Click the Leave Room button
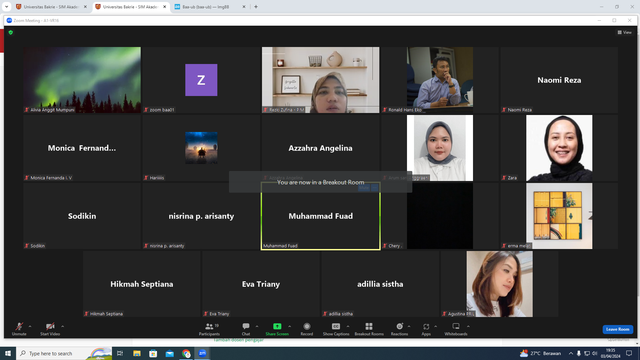Viewport: 640px width, 360px height. 618,329
